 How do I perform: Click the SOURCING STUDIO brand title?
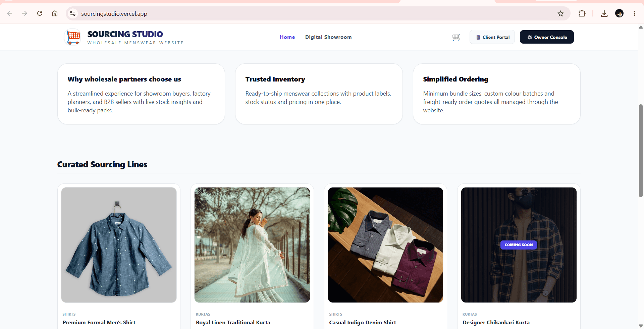tap(125, 34)
